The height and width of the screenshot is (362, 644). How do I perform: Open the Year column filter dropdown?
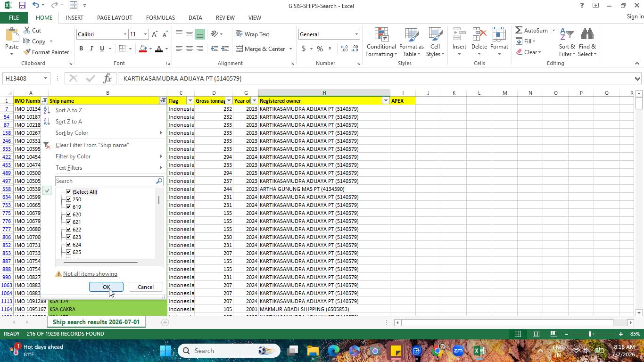coord(254,101)
